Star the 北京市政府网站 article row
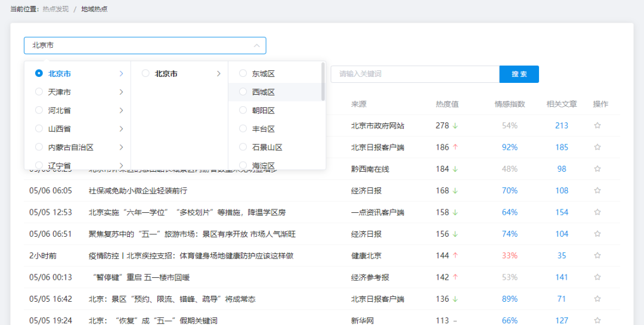This screenshot has height=325, width=644. (597, 125)
